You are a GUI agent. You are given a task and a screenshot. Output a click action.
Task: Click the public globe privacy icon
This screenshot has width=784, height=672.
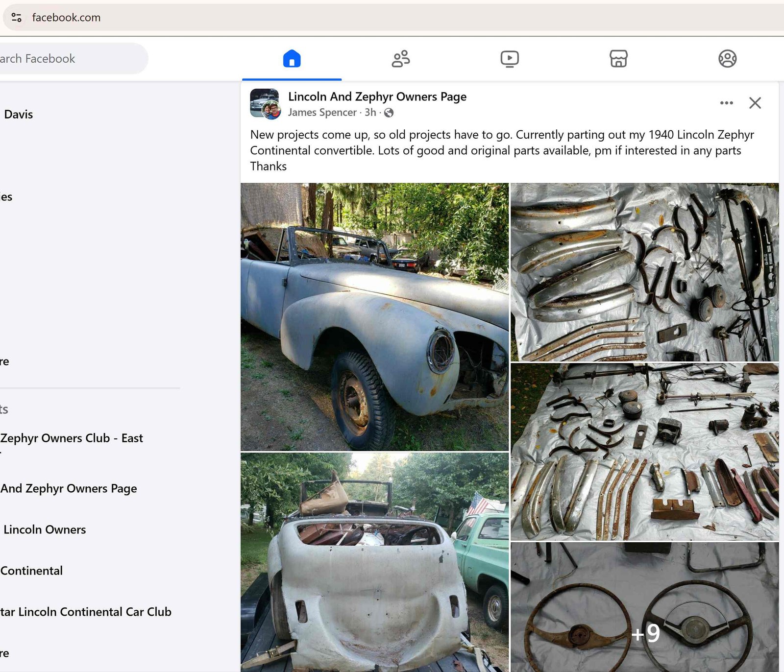point(389,113)
